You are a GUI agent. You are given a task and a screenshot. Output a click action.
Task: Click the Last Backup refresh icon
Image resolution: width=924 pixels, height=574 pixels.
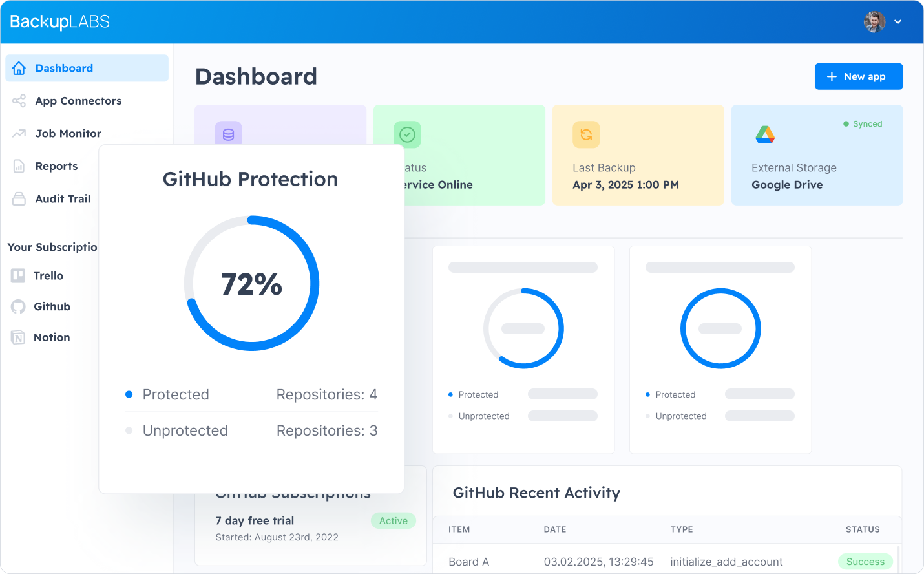[586, 134]
